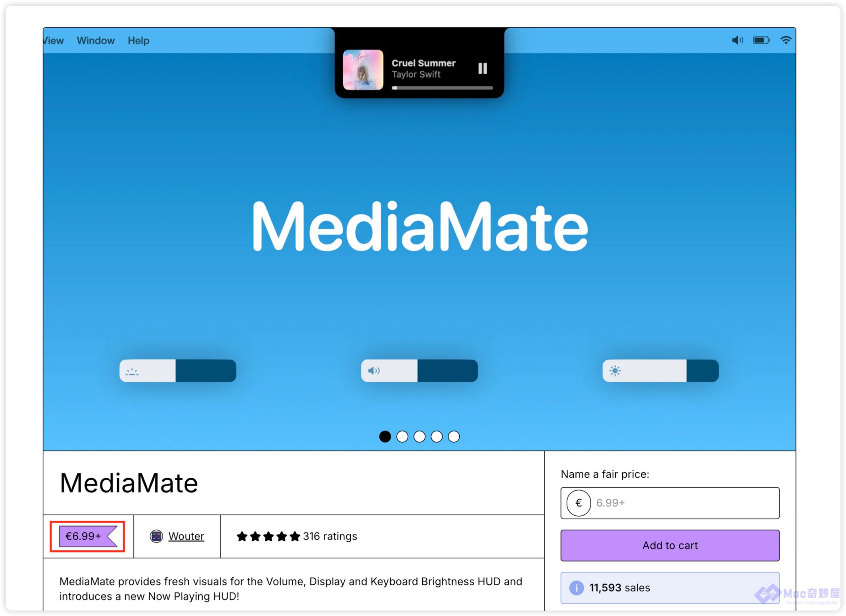This screenshot has width=846, height=616.
Task: Click the info icon beside 11,593 sales
Action: pos(576,588)
